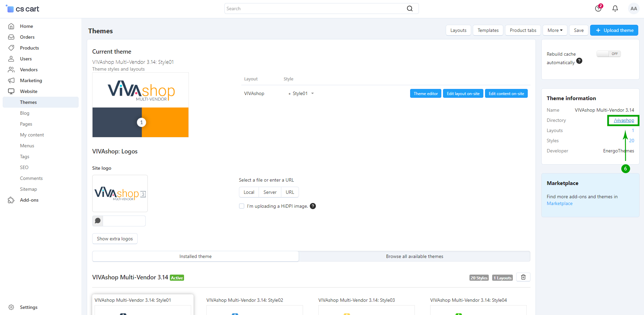Image resolution: width=644 pixels, height=315 pixels.
Task: Click the trash icon to delete theme
Action: pyautogui.click(x=523, y=277)
